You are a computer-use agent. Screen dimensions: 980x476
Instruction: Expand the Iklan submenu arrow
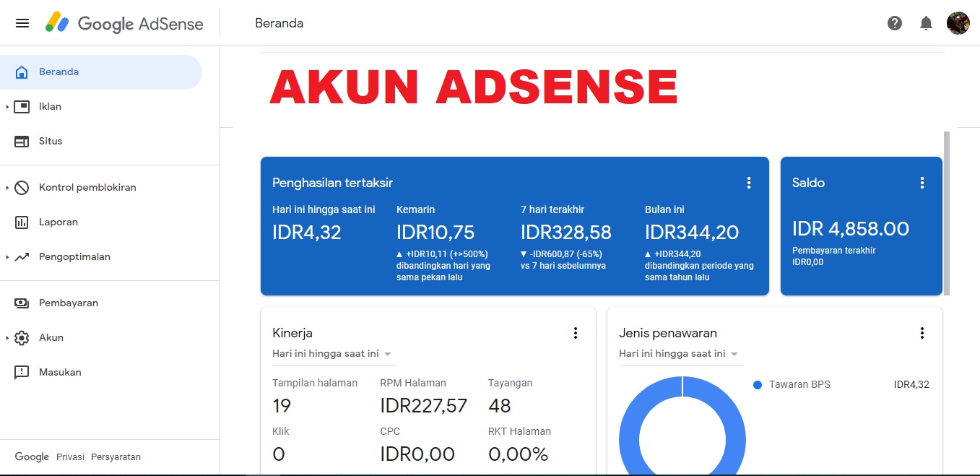(7, 107)
